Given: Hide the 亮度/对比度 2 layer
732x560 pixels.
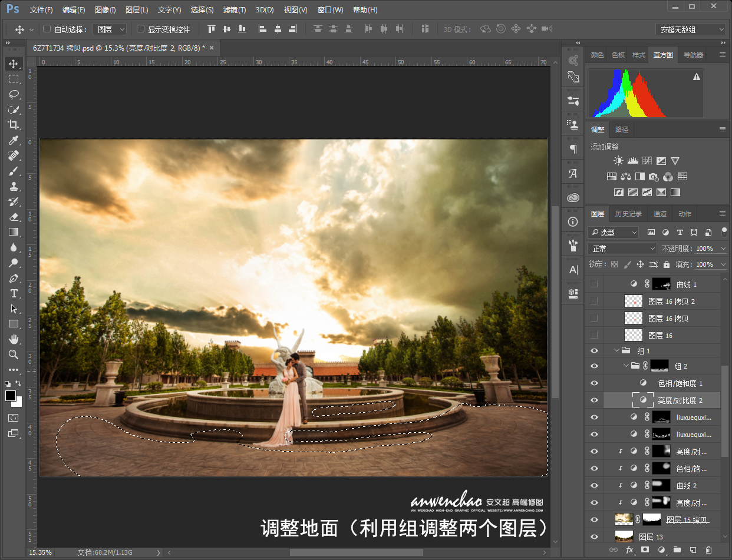Looking at the screenshot, I should [x=594, y=400].
